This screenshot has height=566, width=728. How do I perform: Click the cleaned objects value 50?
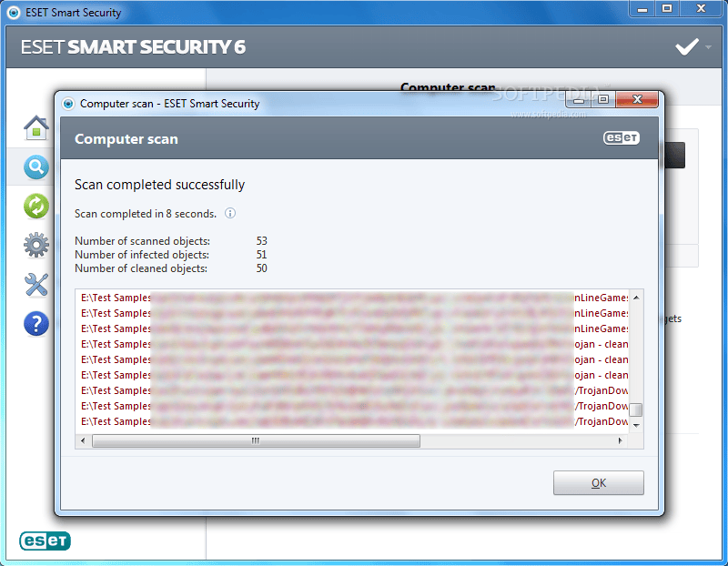pyautogui.click(x=262, y=268)
